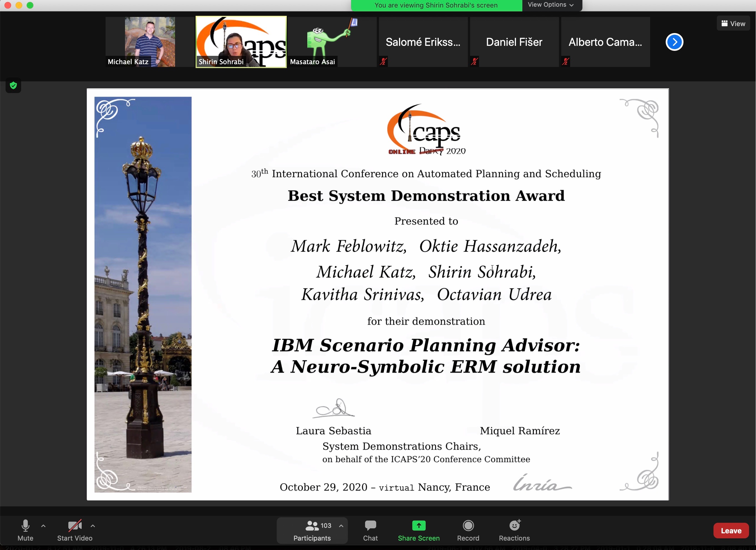This screenshot has height=550, width=756.
Task: Open the View Options dropdown
Action: click(551, 5)
